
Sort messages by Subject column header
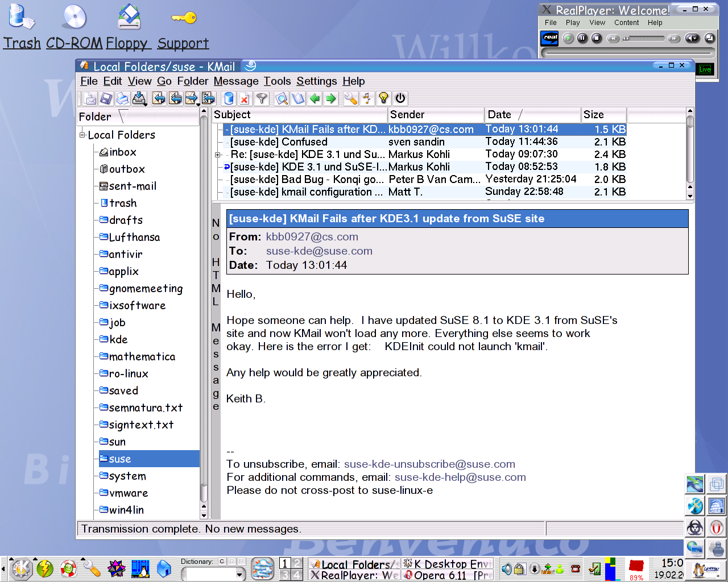click(x=300, y=115)
